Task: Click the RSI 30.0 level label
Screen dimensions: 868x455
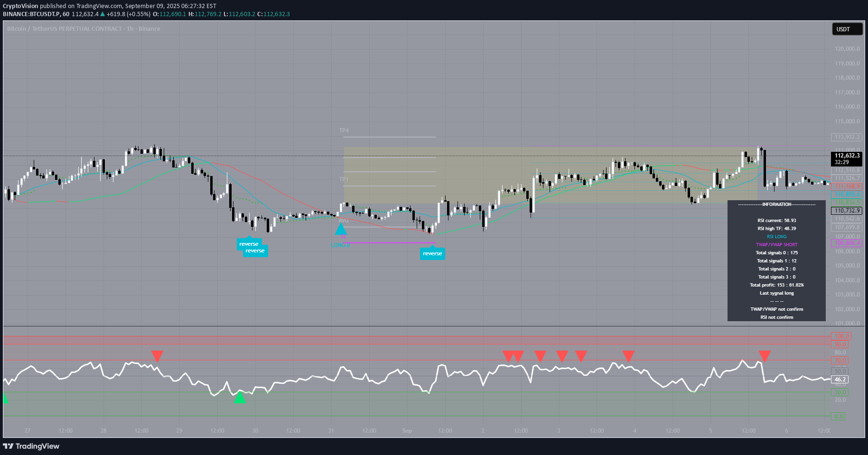Action: [x=840, y=392]
